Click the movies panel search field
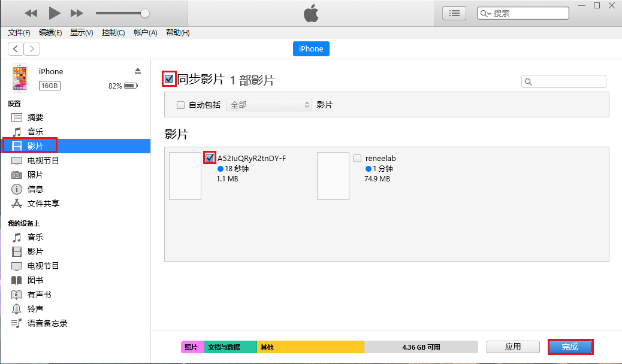 [564, 81]
